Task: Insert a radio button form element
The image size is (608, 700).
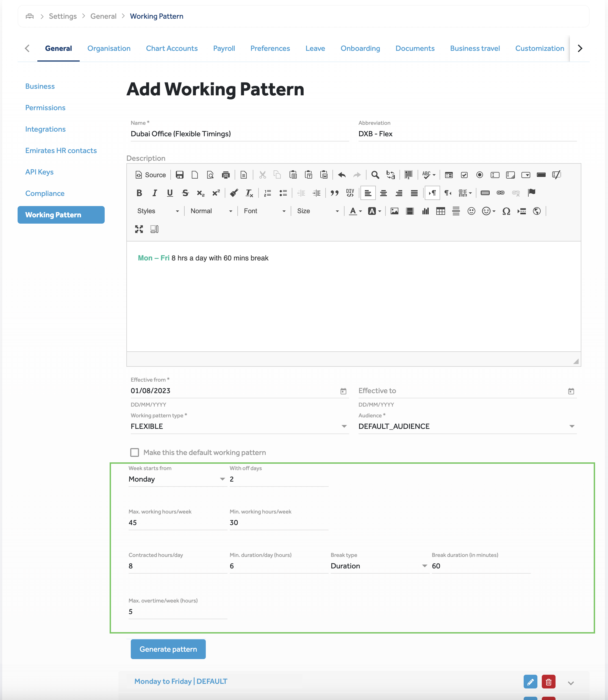Action: tap(479, 175)
